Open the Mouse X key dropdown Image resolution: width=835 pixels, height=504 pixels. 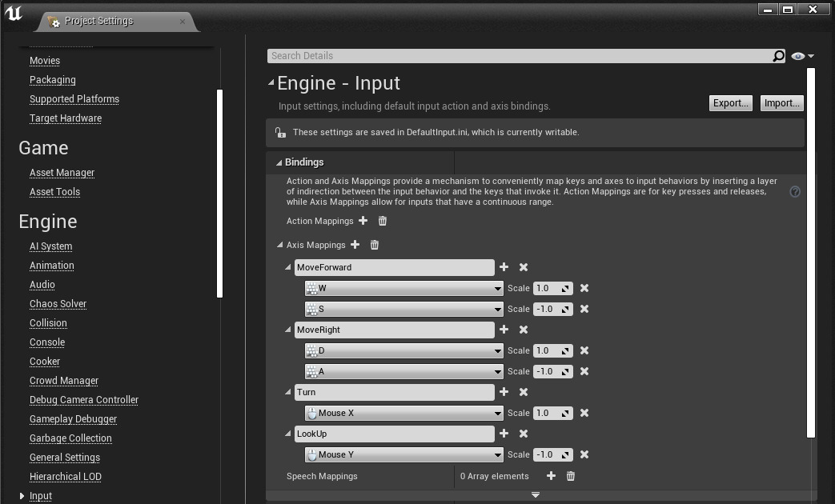404,413
